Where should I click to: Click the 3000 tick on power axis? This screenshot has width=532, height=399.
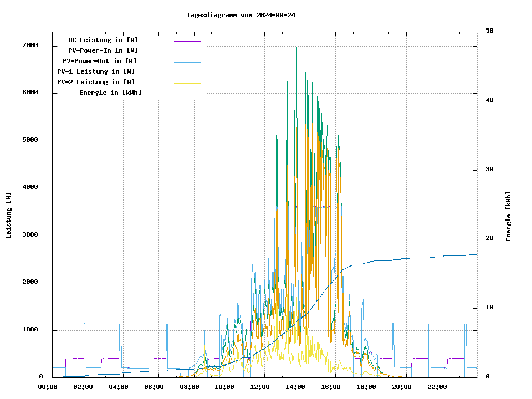(x=30, y=236)
